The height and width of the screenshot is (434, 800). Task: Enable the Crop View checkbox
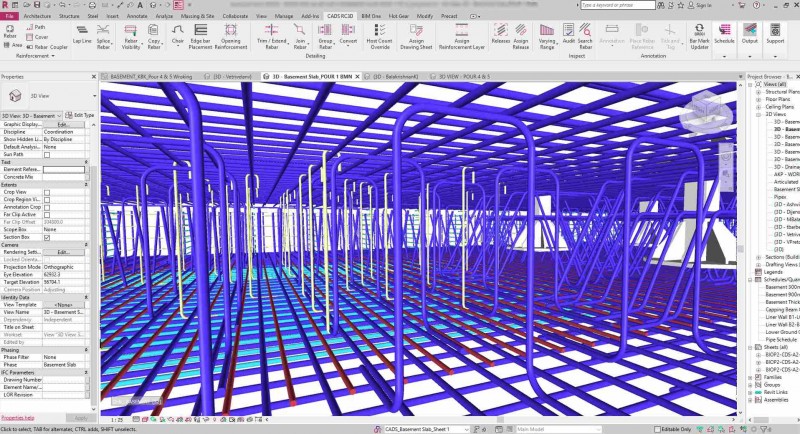pyautogui.click(x=47, y=192)
